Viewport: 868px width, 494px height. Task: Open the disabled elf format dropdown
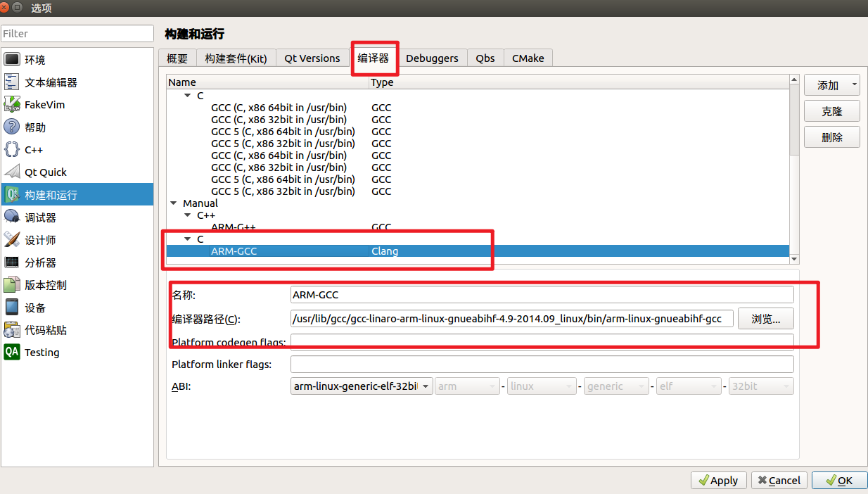click(x=689, y=386)
